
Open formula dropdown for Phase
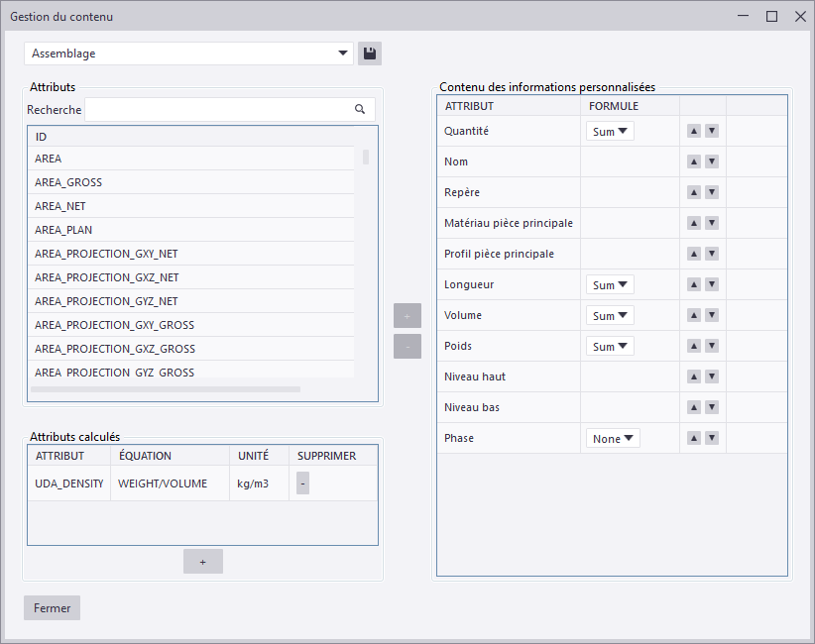point(613,438)
